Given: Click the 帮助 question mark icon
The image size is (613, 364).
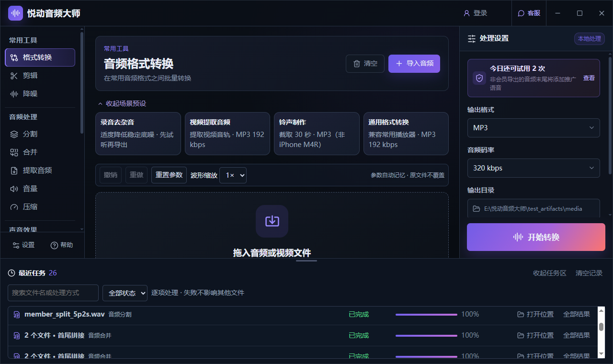Looking at the screenshot, I should click(54, 245).
